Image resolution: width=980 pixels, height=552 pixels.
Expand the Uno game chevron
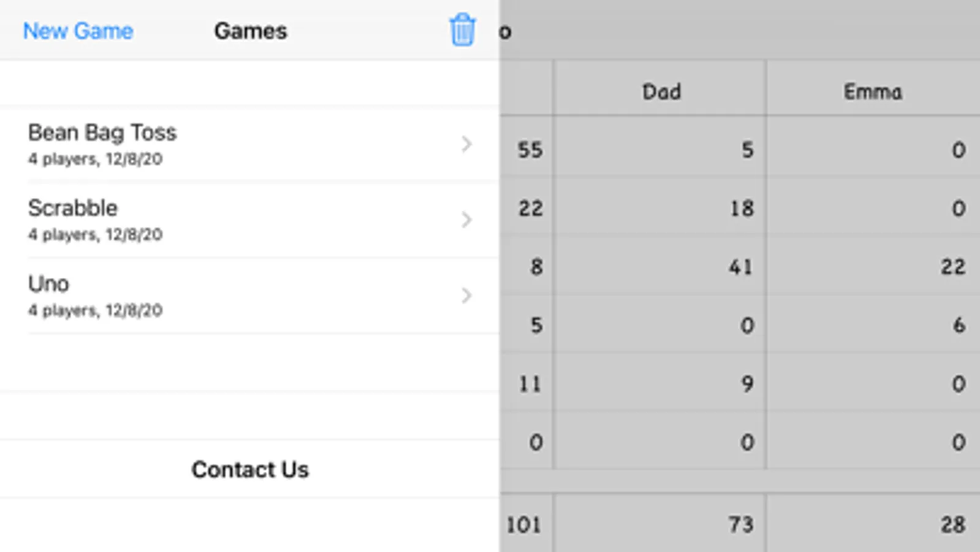(466, 296)
